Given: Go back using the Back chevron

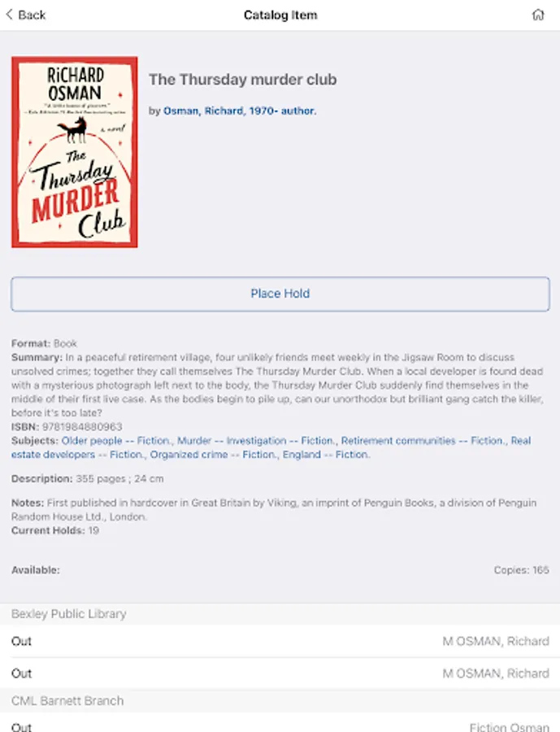Looking at the screenshot, I should tap(26, 15).
